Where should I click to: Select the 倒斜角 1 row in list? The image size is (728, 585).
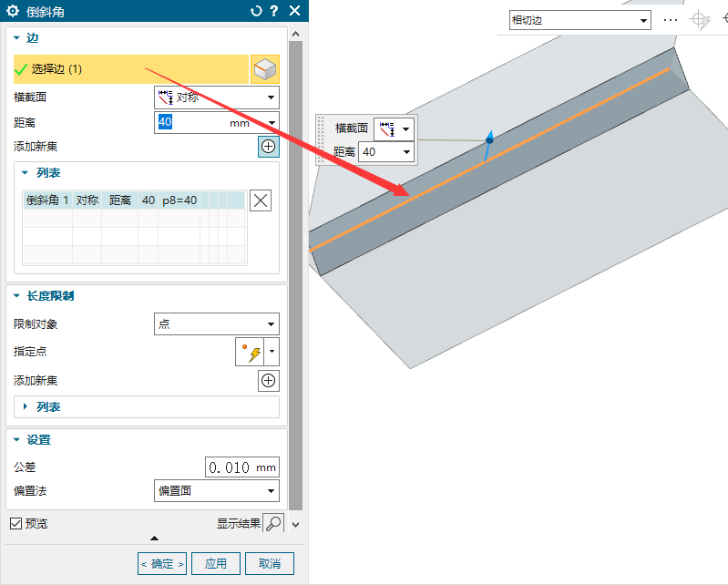[x=109, y=200]
